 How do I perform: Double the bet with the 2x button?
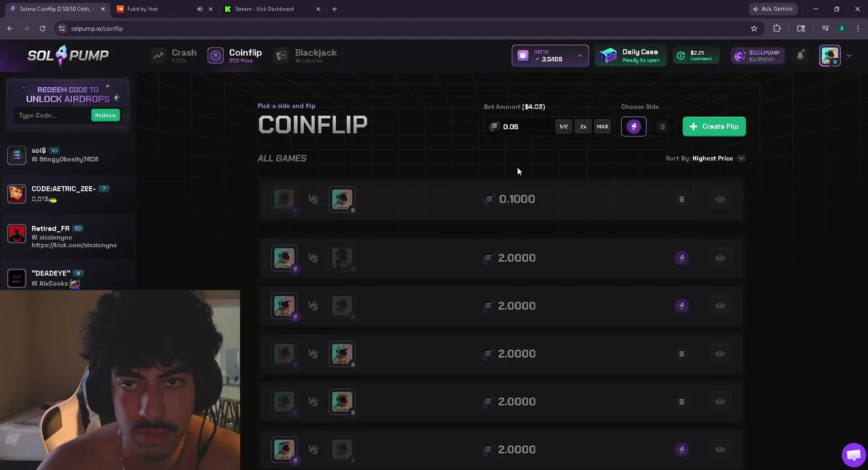(583, 127)
